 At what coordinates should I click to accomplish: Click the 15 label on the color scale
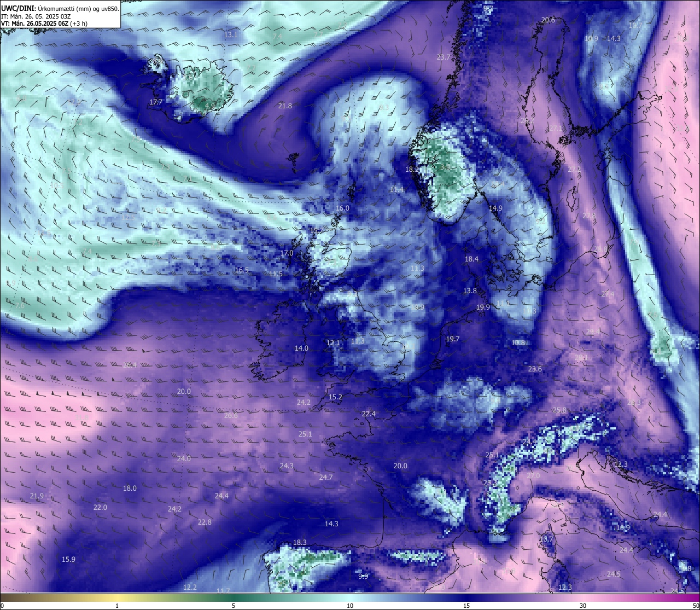point(466,606)
